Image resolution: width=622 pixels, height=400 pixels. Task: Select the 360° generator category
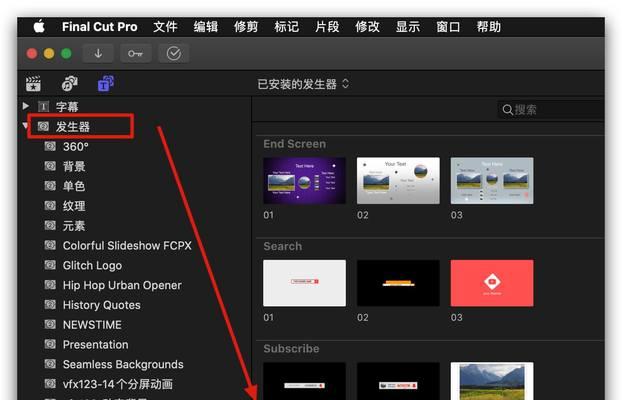tap(134, 146)
